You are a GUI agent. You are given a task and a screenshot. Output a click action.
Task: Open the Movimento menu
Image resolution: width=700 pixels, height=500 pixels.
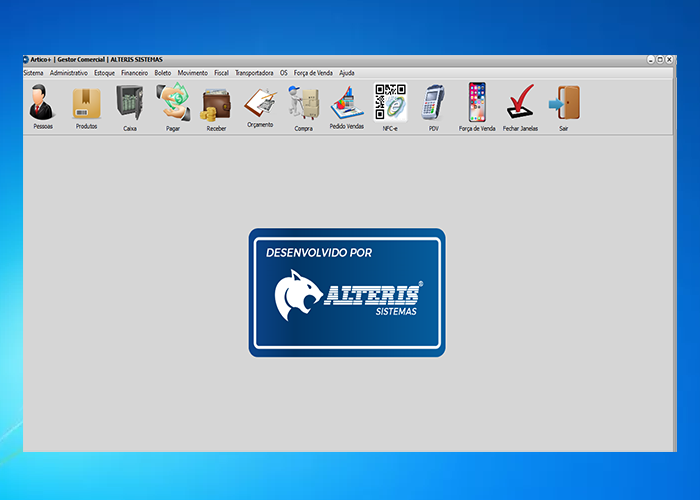tap(193, 73)
